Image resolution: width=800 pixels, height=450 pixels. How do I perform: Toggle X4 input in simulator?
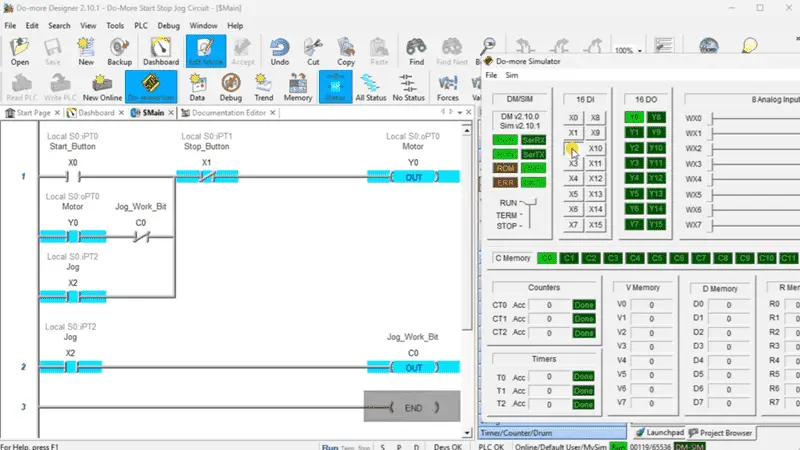click(x=573, y=179)
